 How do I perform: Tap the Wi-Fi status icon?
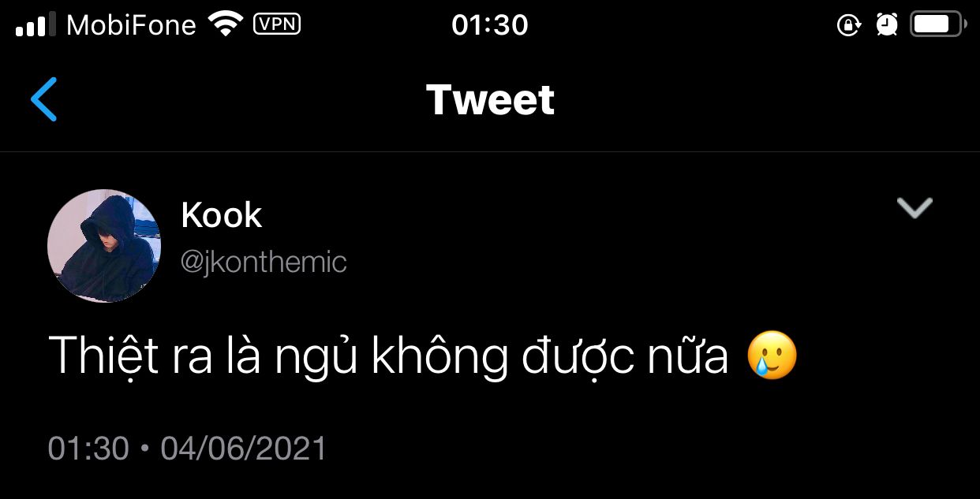pos(226,24)
